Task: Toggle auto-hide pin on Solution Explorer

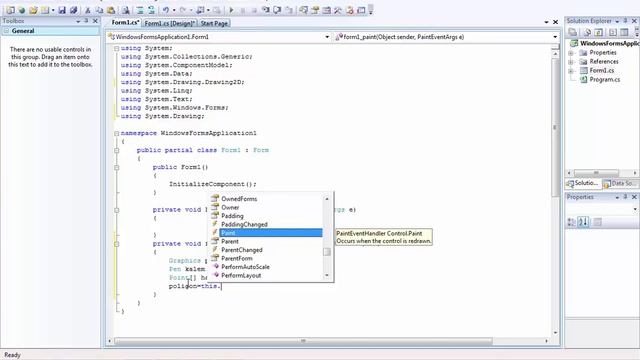Action: 625,21
